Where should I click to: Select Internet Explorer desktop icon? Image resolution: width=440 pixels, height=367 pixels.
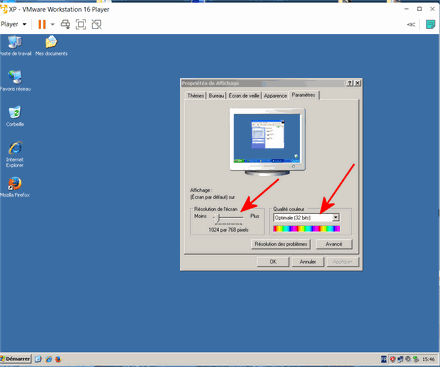coord(15,154)
